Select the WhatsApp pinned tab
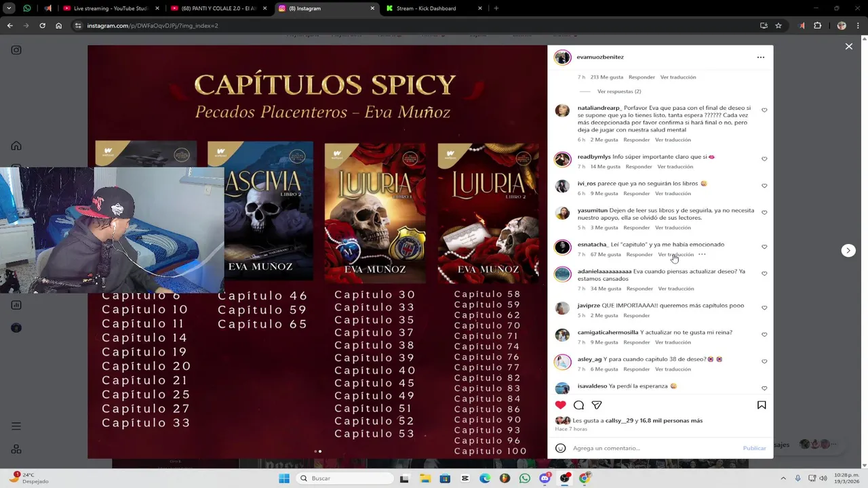Screen dimensions: 868x488 tap(27, 8)
